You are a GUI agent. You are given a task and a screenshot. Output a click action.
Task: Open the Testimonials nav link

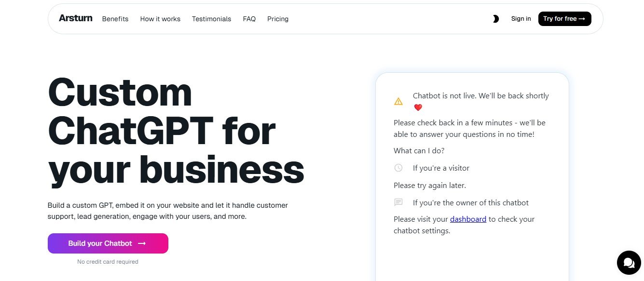pos(211,19)
